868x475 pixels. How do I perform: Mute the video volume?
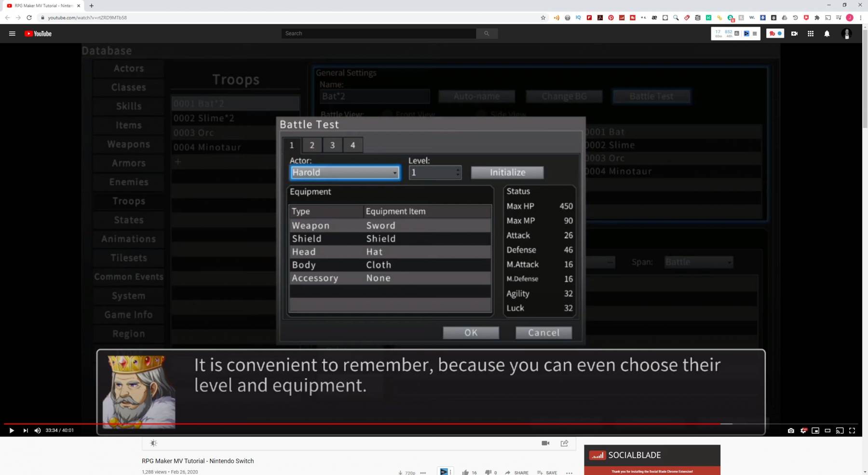(x=38, y=431)
